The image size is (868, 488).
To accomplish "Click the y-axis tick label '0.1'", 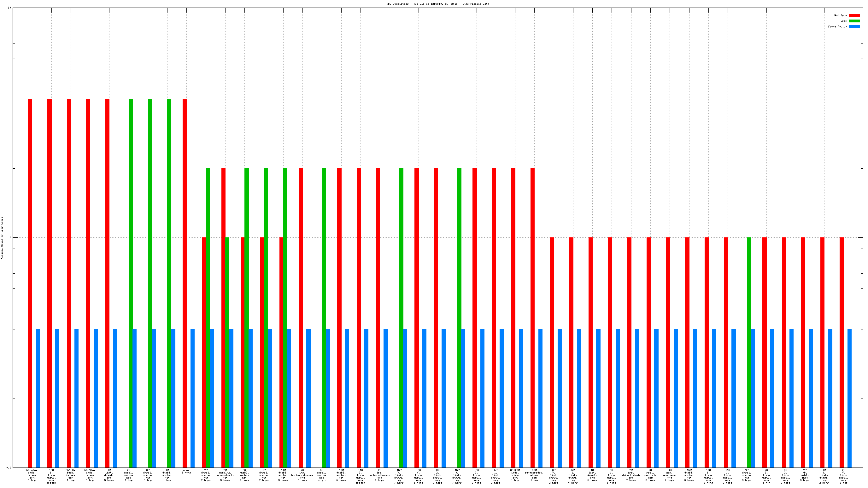I will coord(9,468).
